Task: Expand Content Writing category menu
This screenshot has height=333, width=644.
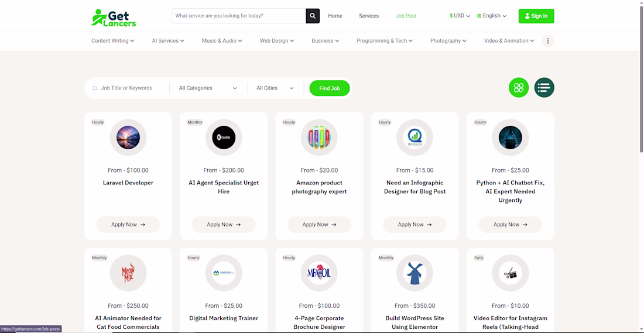Action: tap(113, 40)
